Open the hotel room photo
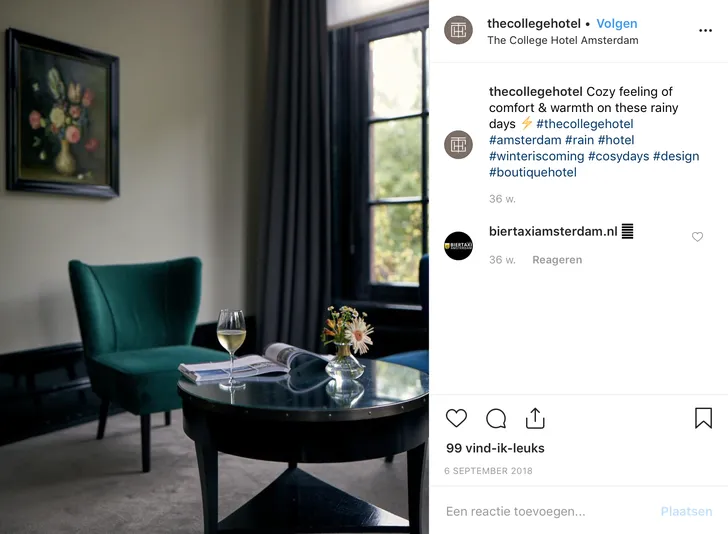 click(x=214, y=267)
